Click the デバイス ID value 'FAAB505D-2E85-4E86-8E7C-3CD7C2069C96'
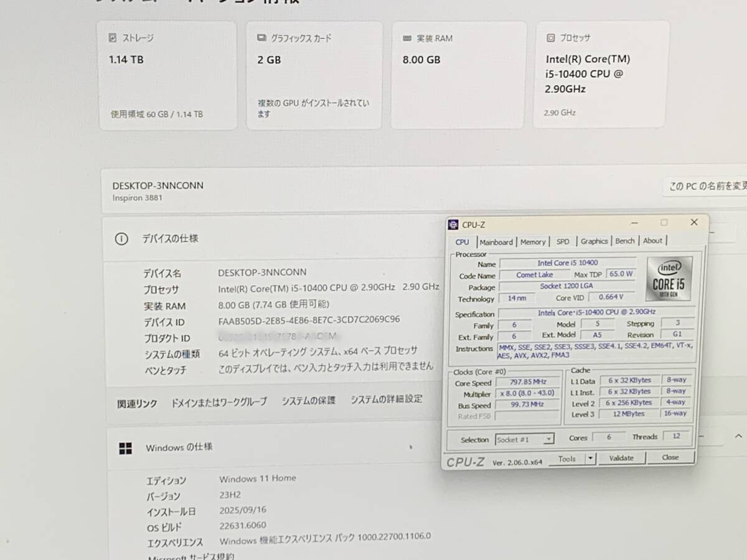Viewport: 747px width, 560px height. (309, 320)
